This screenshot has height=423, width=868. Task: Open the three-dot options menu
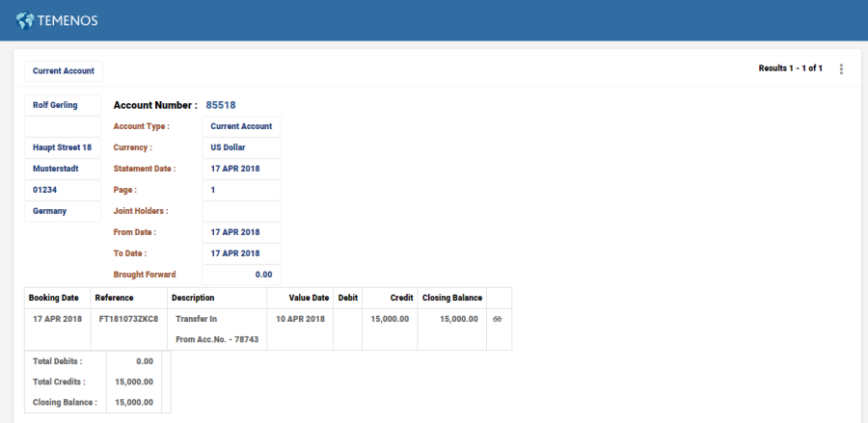(x=841, y=69)
